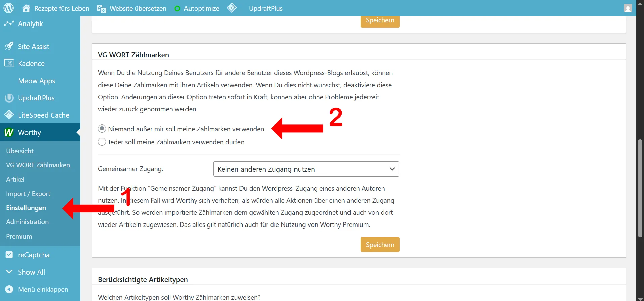Click the reCaptcha checkmark icon
644x301 pixels.
point(9,255)
